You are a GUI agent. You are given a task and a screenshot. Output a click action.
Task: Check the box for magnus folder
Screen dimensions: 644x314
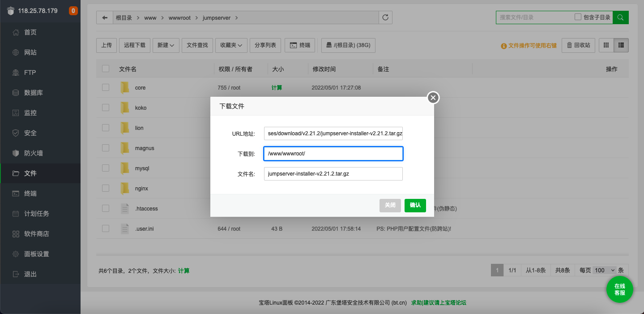106,148
